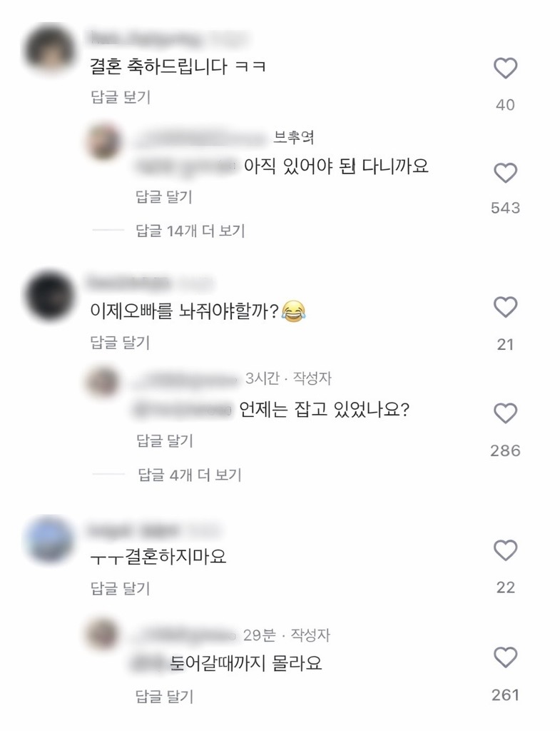Click 답글 달기 under 'ㅜㅜ결혼하지마요'

click(120, 588)
